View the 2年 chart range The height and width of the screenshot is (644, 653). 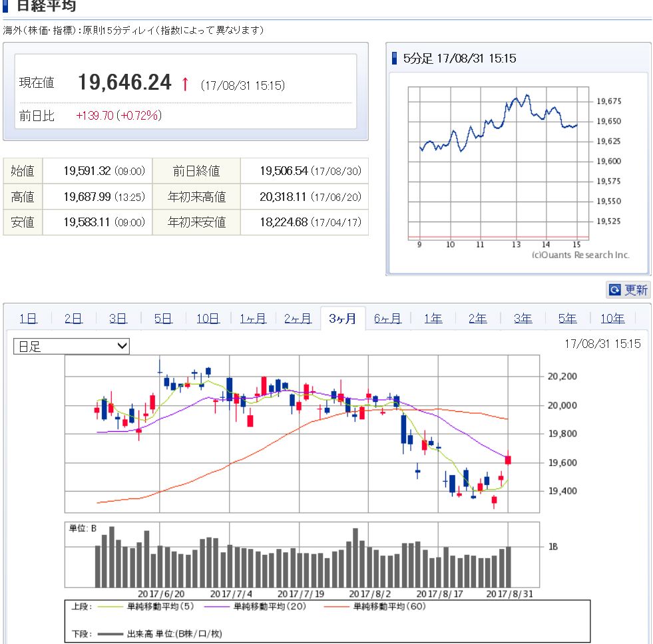[477, 319]
